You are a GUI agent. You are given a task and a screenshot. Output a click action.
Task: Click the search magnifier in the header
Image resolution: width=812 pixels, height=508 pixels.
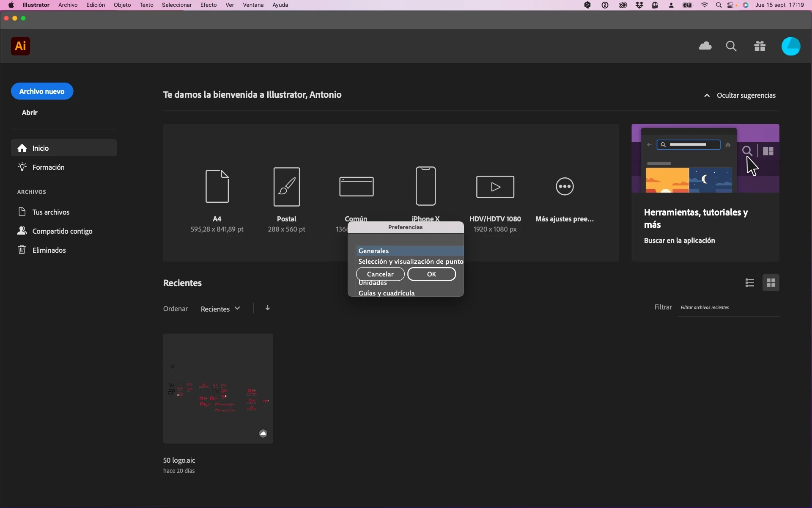click(731, 46)
